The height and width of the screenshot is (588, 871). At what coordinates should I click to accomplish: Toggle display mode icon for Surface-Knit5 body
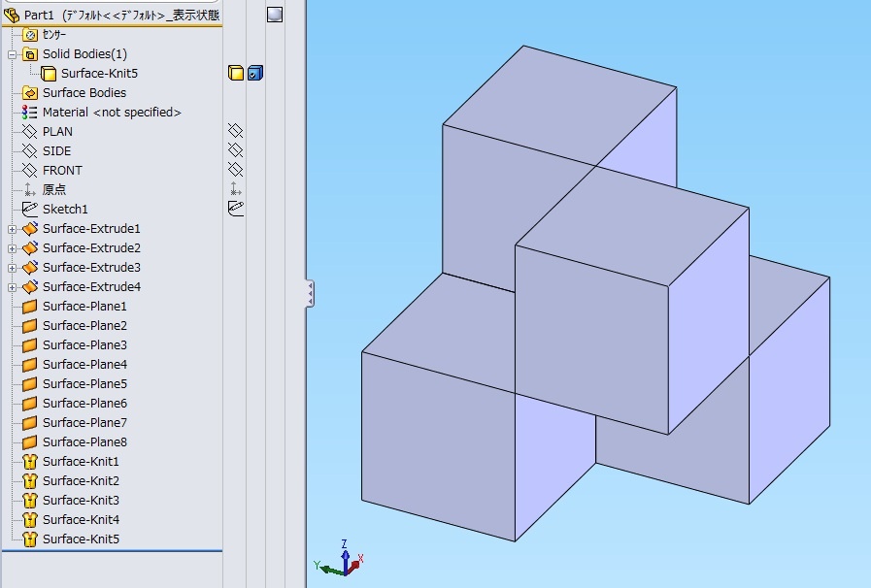(x=236, y=74)
